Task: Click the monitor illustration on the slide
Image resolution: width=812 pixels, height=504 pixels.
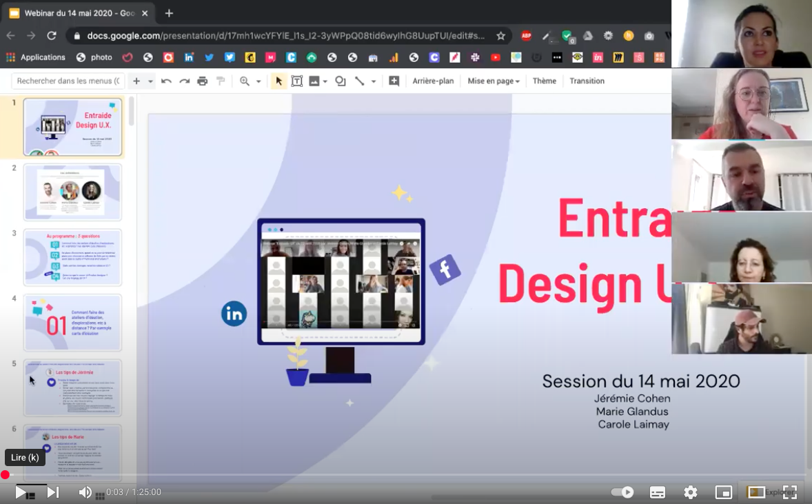Action: 341,301
